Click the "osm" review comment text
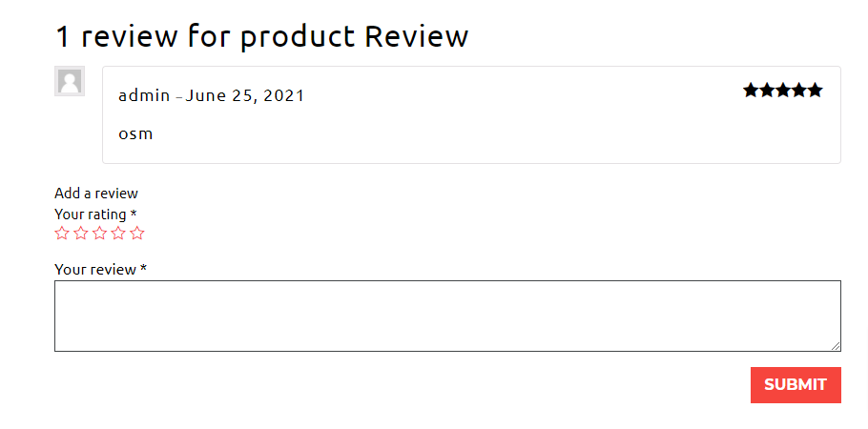The image size is (868, 429). coord(135,133)
